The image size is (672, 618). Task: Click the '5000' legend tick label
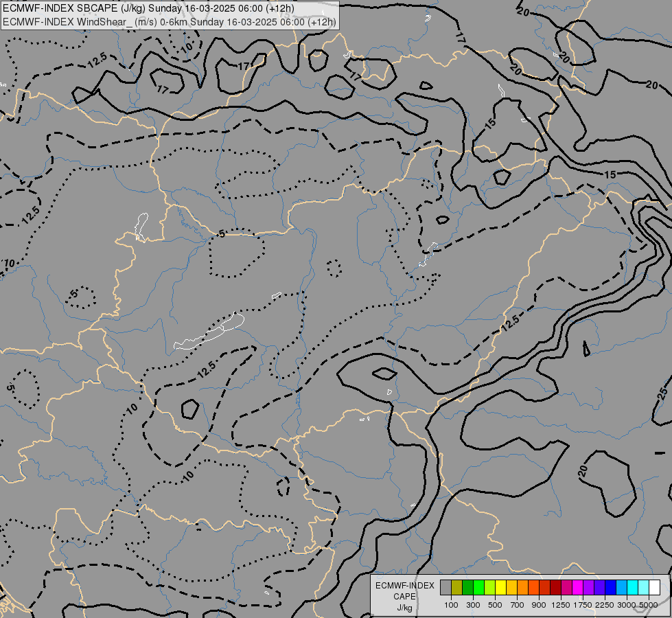coord(649,605)
